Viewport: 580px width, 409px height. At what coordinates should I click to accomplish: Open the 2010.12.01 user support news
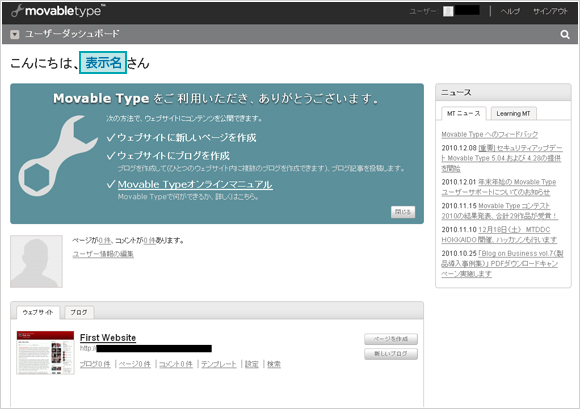click(x=499, y=187)
